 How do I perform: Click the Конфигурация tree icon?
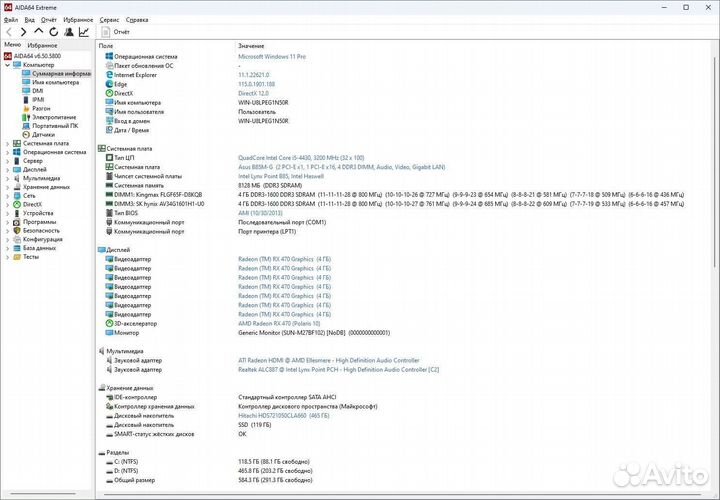(17, 239)
